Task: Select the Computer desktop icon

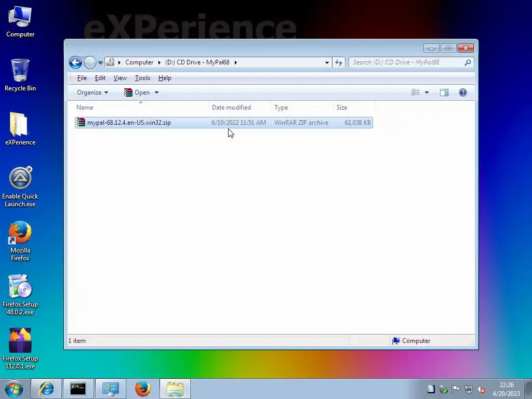Action: (20, 22)
